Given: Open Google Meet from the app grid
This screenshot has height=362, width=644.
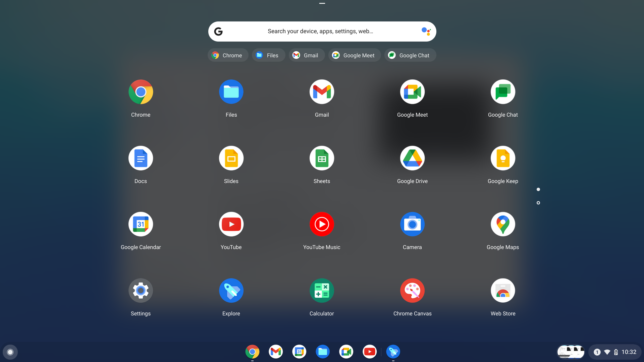Looking at the screenshot, I should click(413, 92).
